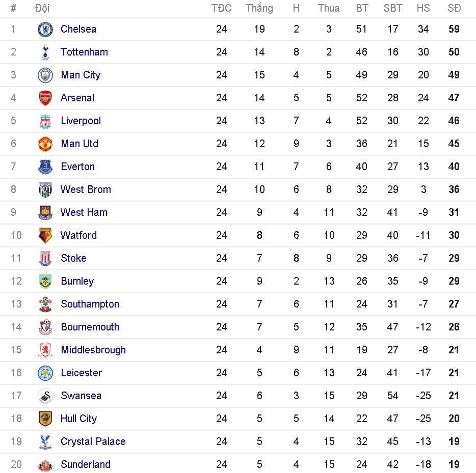The width and height of the screenshot is (476, 473).
Task: Click the SĐ points column header
Action: [x=454, y=8]
